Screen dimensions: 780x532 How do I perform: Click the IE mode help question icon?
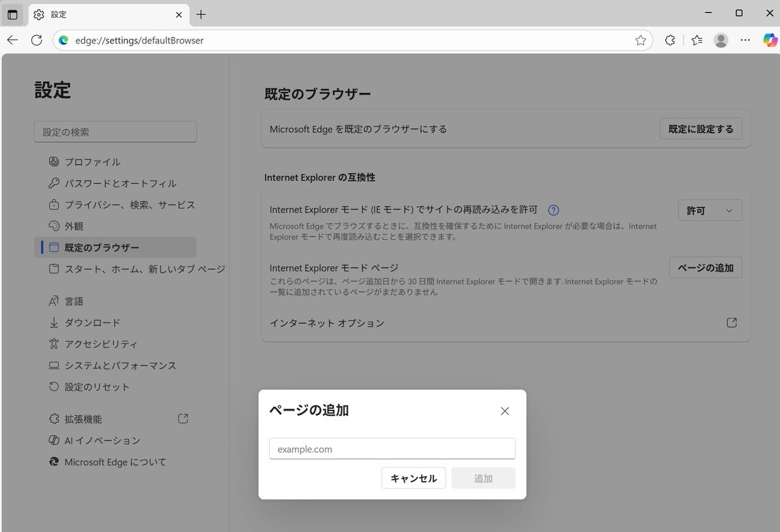(x=554, y=210)
